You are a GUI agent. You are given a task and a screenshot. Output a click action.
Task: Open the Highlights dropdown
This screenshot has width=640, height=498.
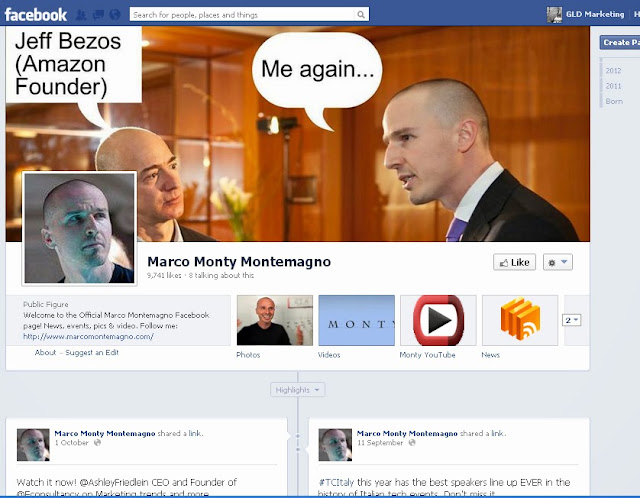click(298, 390)
